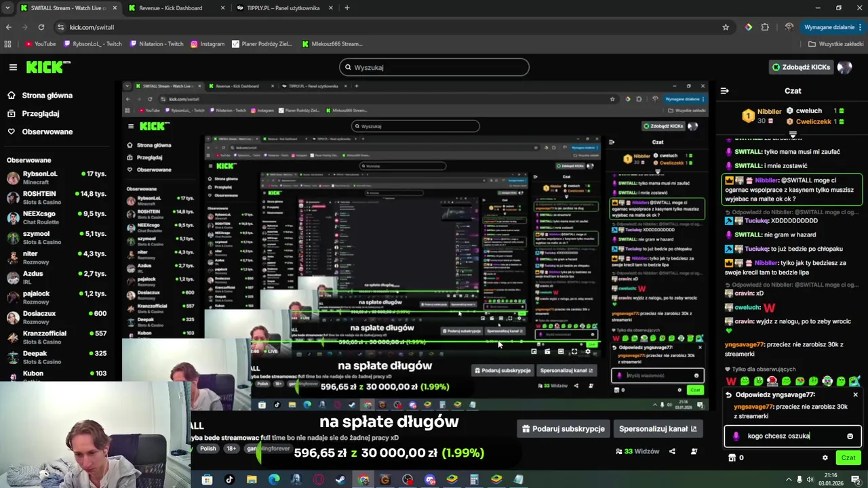Open Strona główna in sidebar
The height and width of the screenshot is (488, 868).
(47, 96)
